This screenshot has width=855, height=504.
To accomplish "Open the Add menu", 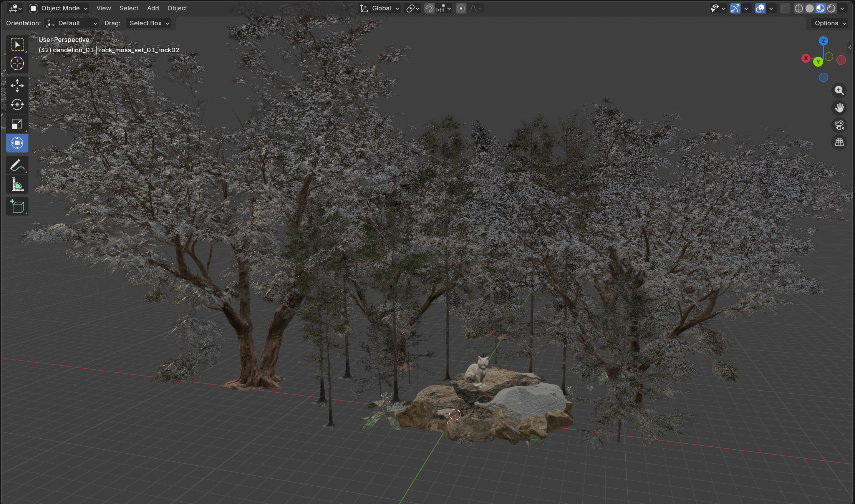I will click(x=152, y=8).
